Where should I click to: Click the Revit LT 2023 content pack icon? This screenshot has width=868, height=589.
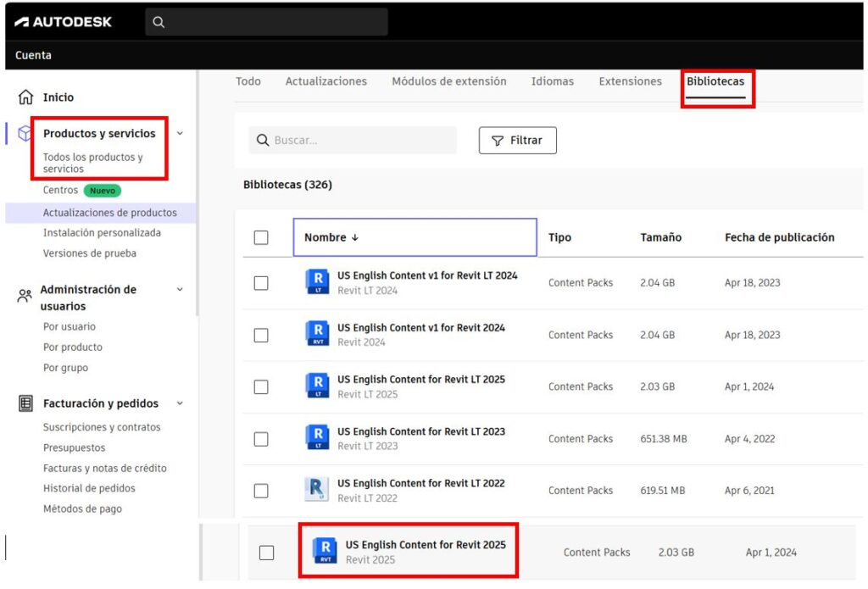click(318, 438)
